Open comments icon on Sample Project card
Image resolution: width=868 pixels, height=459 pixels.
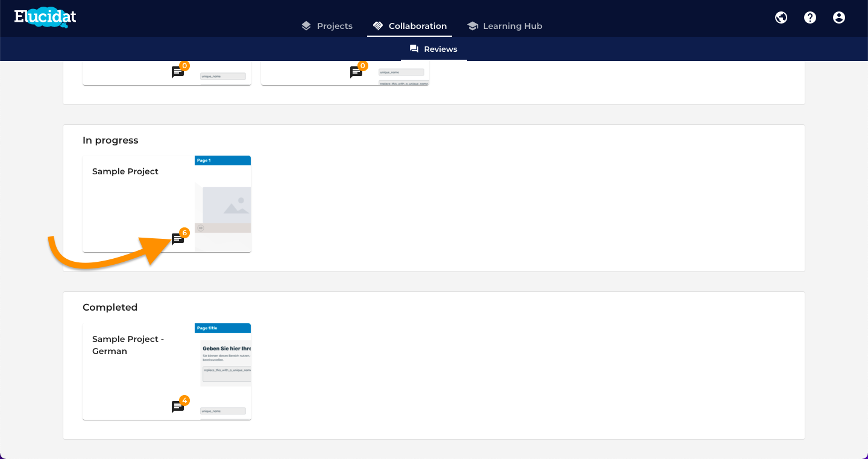[x=178, y=239]
